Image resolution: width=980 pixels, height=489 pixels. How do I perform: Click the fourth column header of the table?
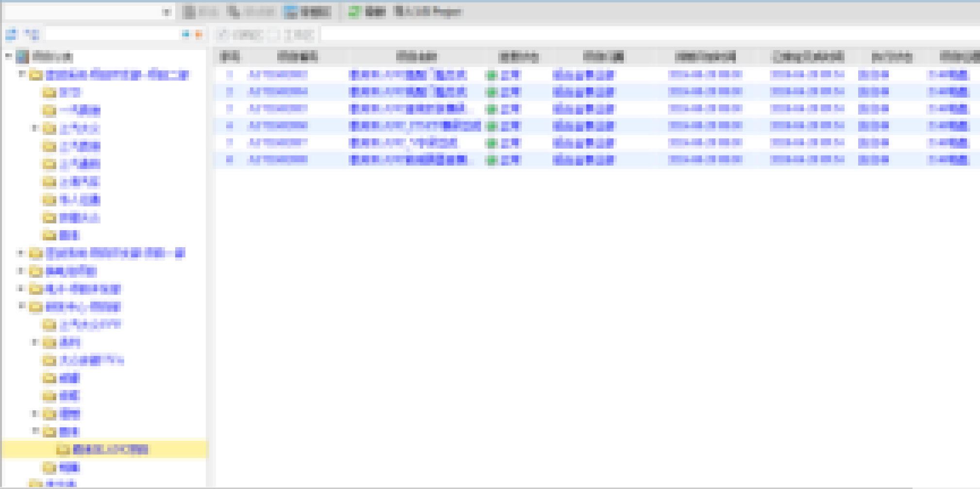(518, 57)
